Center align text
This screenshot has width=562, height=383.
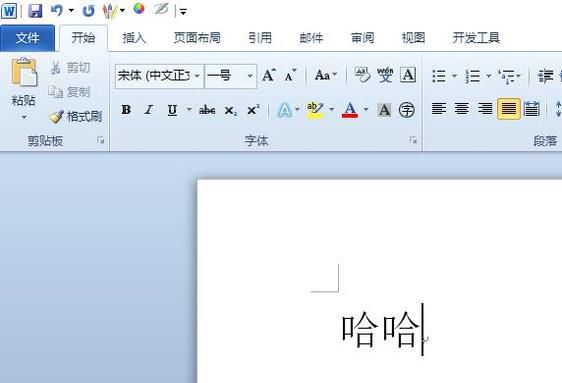click(462, 109)
